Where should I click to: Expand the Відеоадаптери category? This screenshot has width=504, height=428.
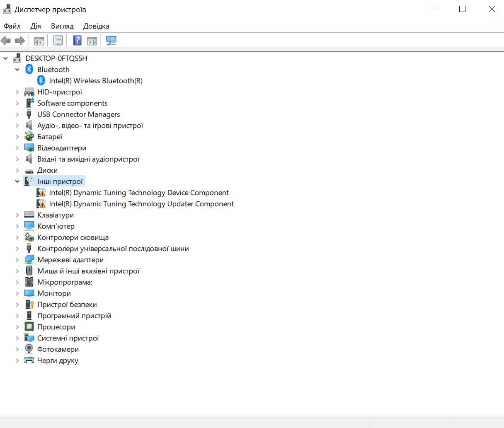[x=17, y=148]
